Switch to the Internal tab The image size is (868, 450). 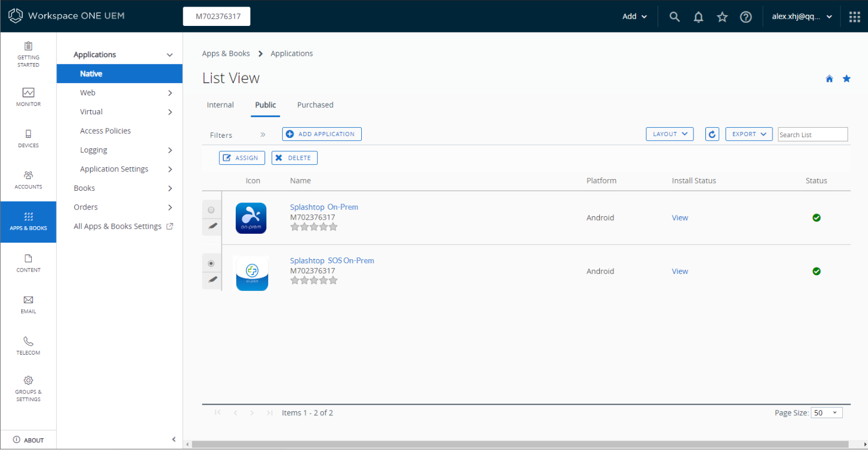click(220, 105)
